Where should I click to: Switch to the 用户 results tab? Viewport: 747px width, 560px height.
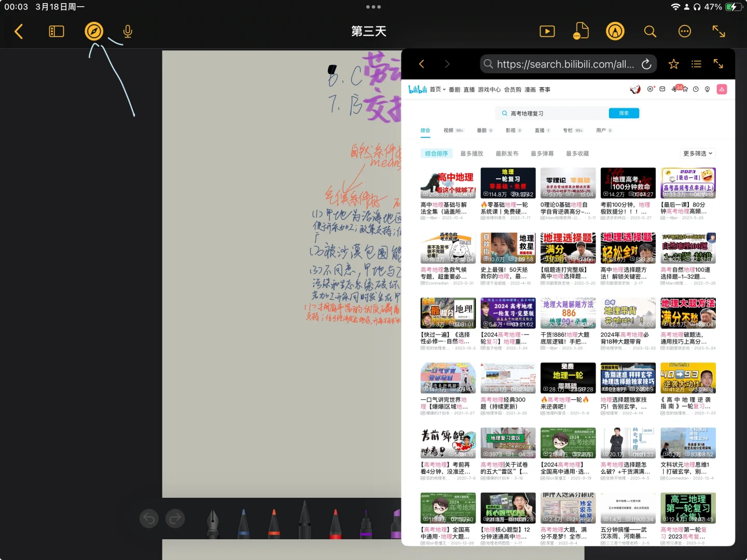(x=604, y=130)
